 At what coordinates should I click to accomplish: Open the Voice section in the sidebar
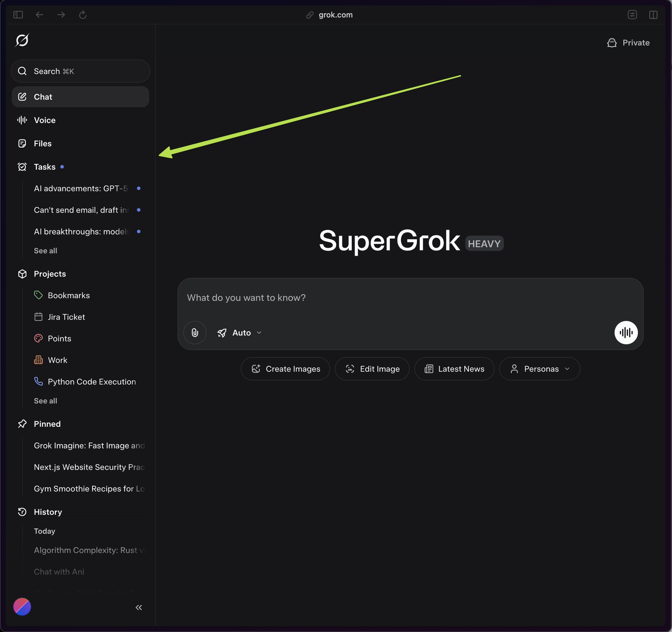pyautogui.click(x=44, y=120)
